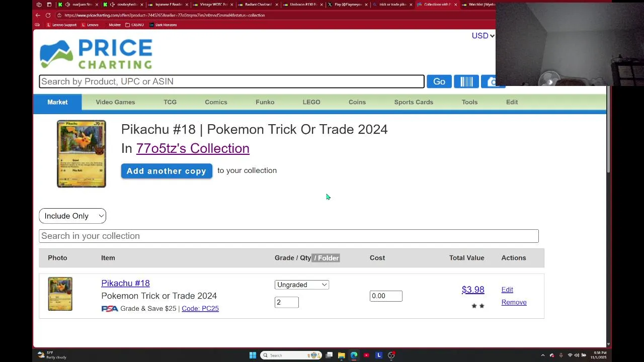Image resolution: width=644 pixels, height=362 pixels.
Task: Click the large Pikachu card image
Action: pyautogui.click(x=82, y=154)
